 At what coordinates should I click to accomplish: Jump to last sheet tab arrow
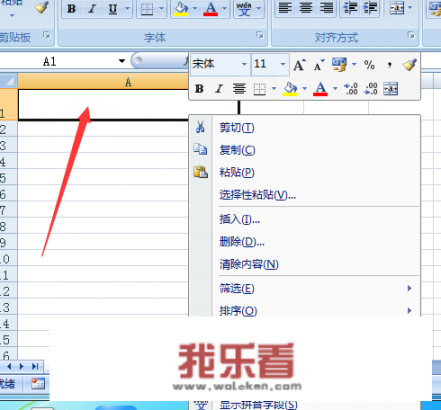point(35,367)
